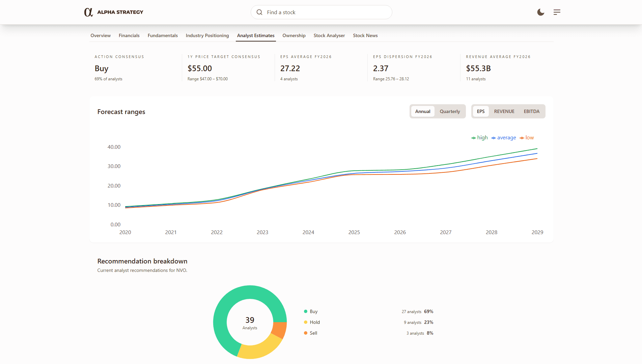Select EBITDA in the metric toggle
Image resolution: width=642 pixels, height=364 pixels.
(x=532, y=111)
